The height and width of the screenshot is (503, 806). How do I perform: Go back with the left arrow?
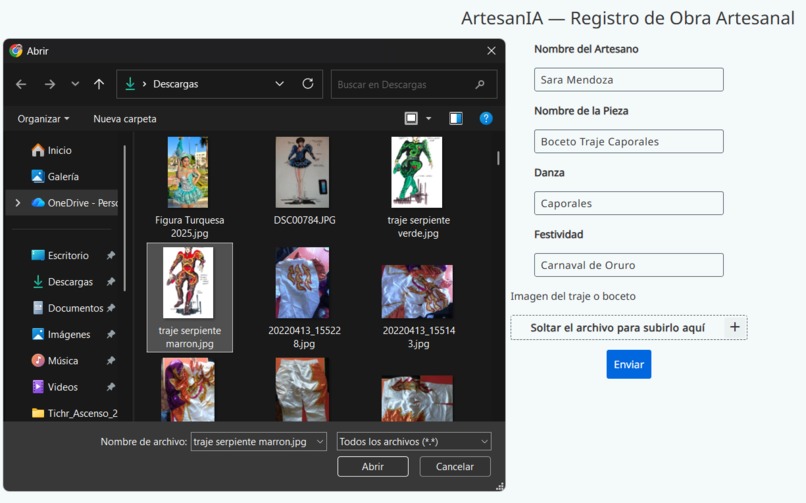tap(21, 84)
